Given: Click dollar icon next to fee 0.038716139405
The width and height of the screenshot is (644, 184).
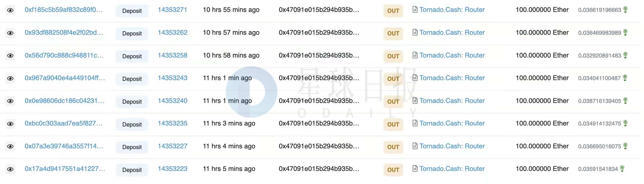Looking at the screenshot, I should pyautogui.click(x=625, y=101).
